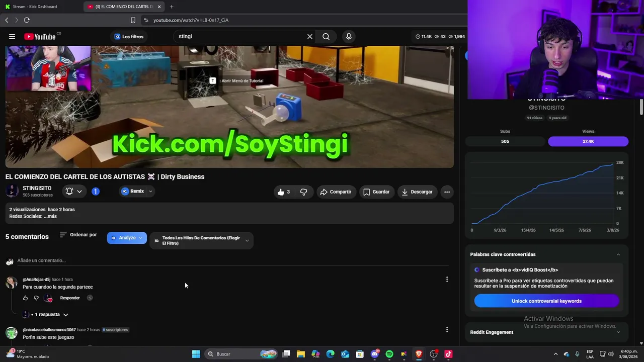
Task: View nicolasceballosmunoz profile avatar
Action: pyautogui.click(x=12, y=333)
